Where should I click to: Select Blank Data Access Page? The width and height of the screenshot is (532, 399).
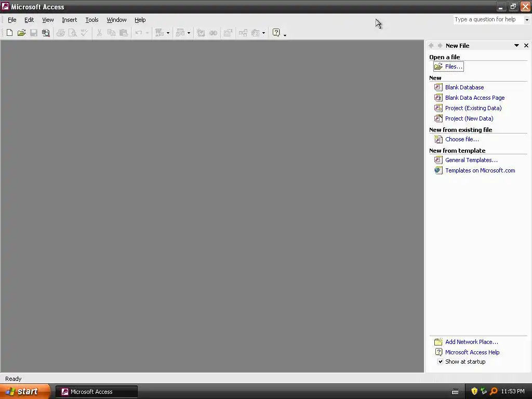click(475, 98)
